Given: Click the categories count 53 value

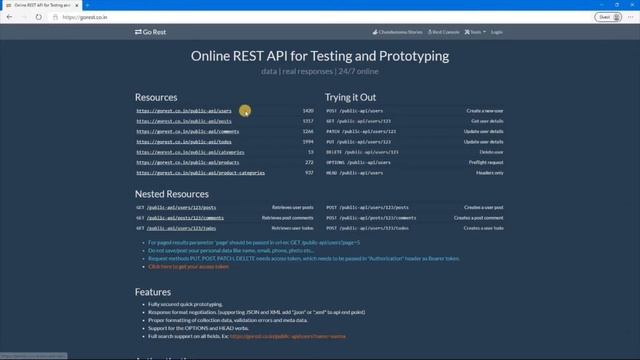Looking at the screenshot, I should coord(311,152).
